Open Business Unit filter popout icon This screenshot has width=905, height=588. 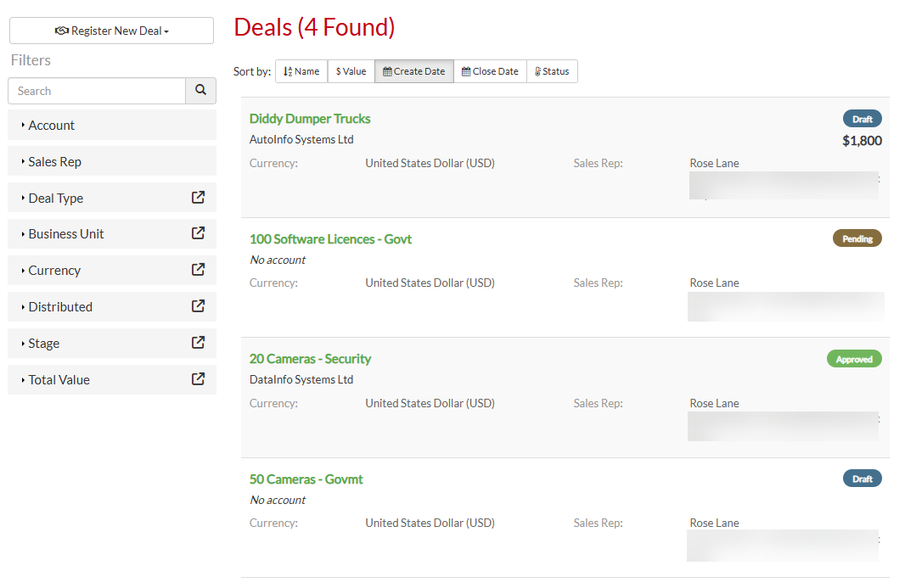pos(198,233)
